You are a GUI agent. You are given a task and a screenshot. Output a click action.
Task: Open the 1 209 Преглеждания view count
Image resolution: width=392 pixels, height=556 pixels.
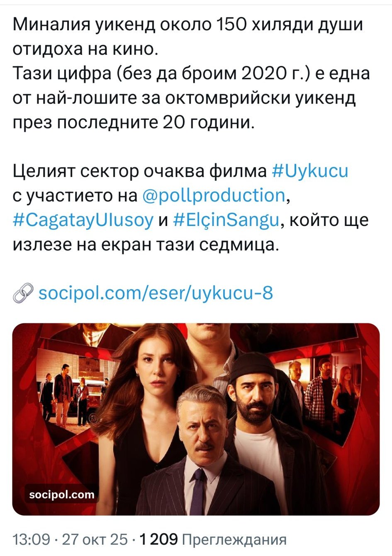click(x=213, y=539)
